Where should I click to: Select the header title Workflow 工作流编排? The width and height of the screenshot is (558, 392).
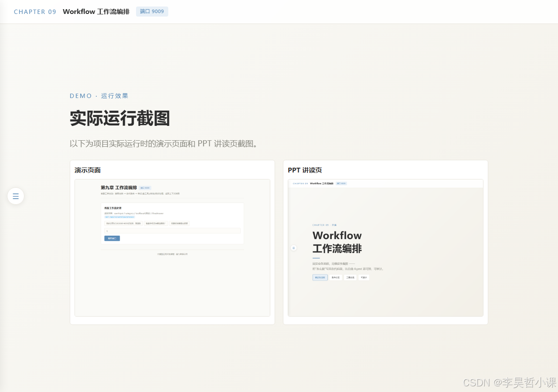[96, 12]
